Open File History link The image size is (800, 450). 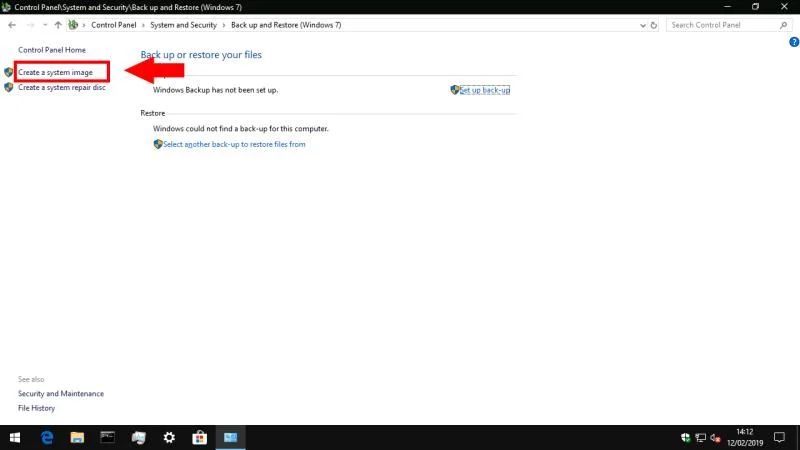pos(36,408)
